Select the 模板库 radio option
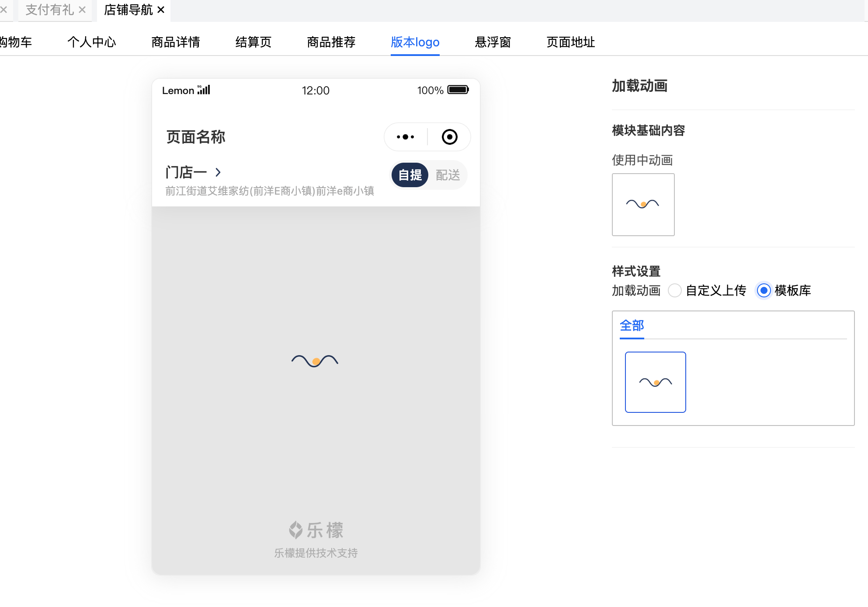The width and height of the screenshot is (868, 607). click(x=764, y=290)
